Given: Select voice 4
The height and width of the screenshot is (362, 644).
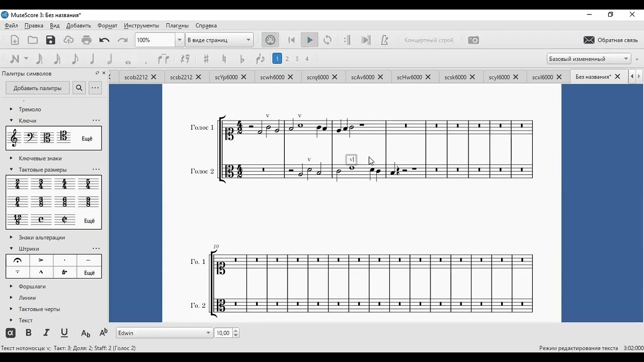Looking at the screenshot, I should [307, 59].
